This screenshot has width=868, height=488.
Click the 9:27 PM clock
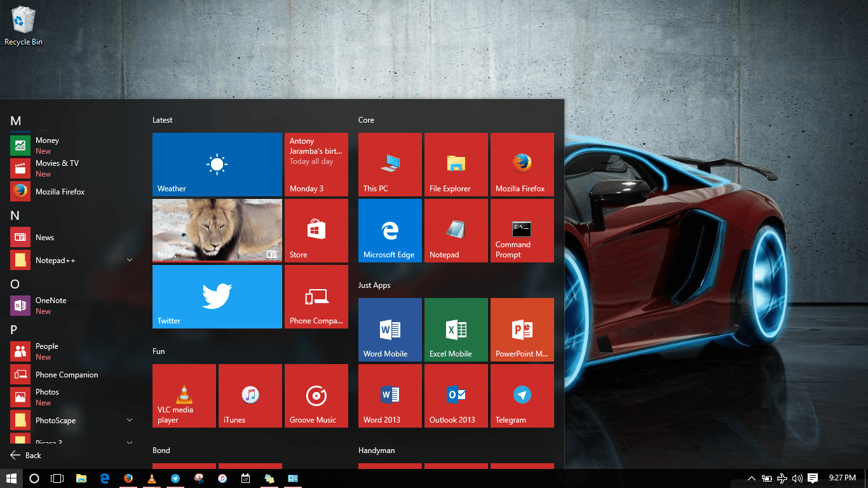pyautogui.click(x=842, y=478)
